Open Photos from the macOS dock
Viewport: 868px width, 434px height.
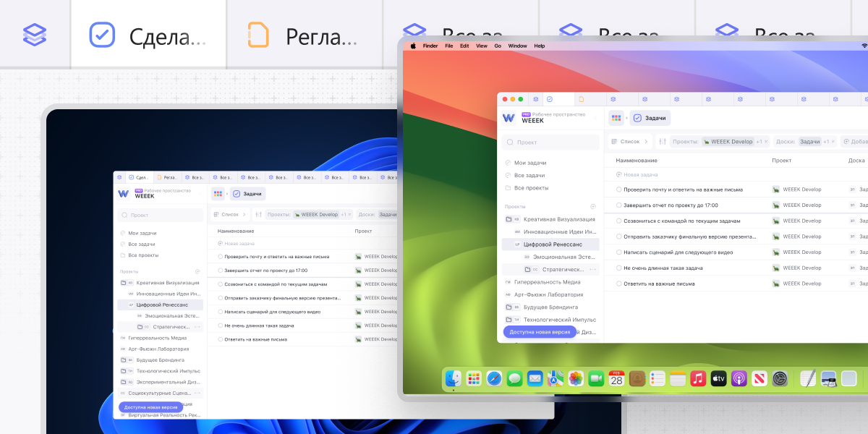coord(576,378)
